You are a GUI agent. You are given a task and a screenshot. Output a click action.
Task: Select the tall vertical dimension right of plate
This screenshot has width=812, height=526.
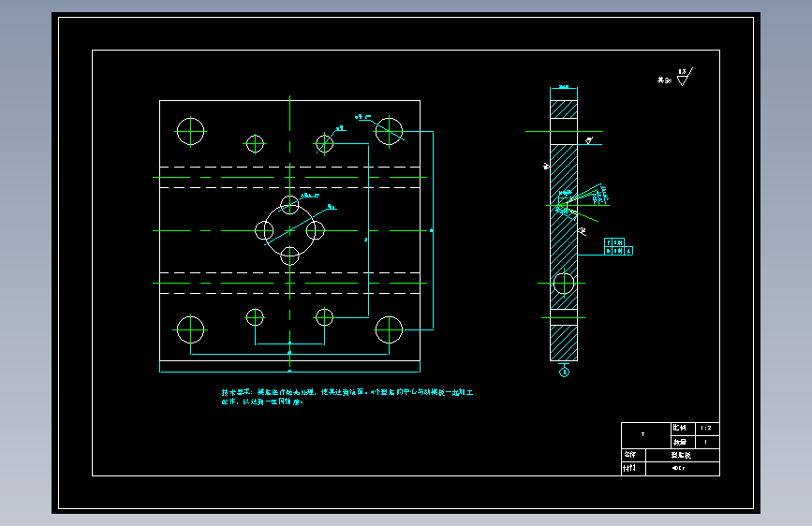pyautogui.click(x=431, y=230)
